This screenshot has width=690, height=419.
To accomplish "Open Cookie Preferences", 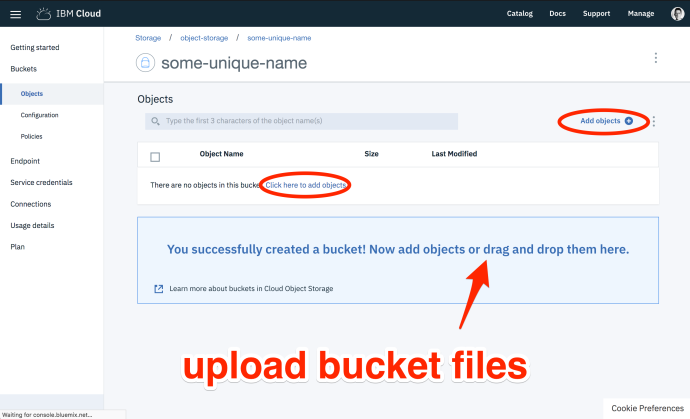I will [648, 408].
